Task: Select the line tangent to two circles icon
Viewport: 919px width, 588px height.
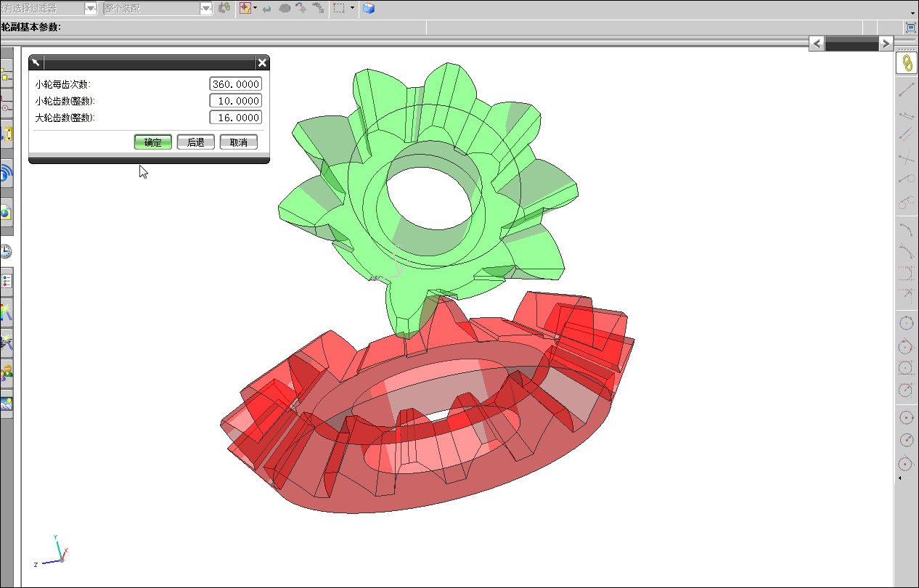Action: [906, 202]
